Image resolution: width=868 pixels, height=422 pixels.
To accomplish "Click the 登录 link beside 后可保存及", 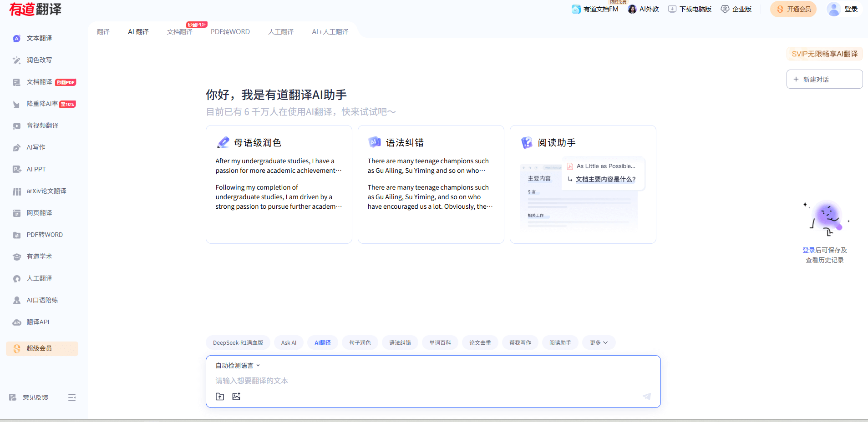I will point(808,250).
